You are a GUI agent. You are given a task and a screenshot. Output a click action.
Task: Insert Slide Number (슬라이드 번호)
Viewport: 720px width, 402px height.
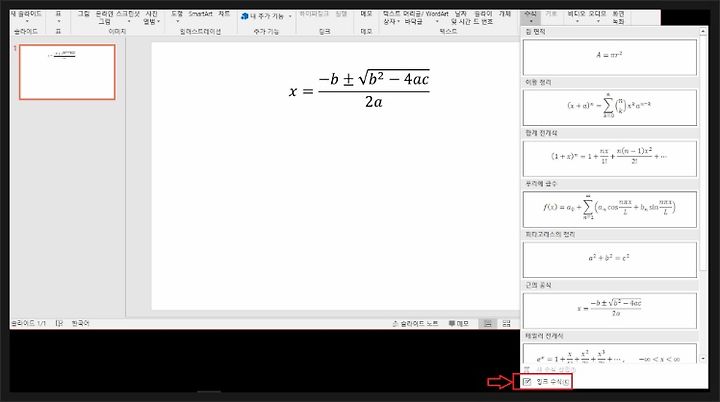483,17
